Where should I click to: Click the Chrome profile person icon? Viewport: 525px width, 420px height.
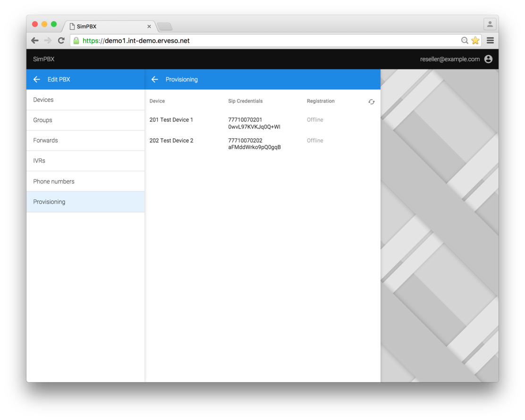pos(490,24)
